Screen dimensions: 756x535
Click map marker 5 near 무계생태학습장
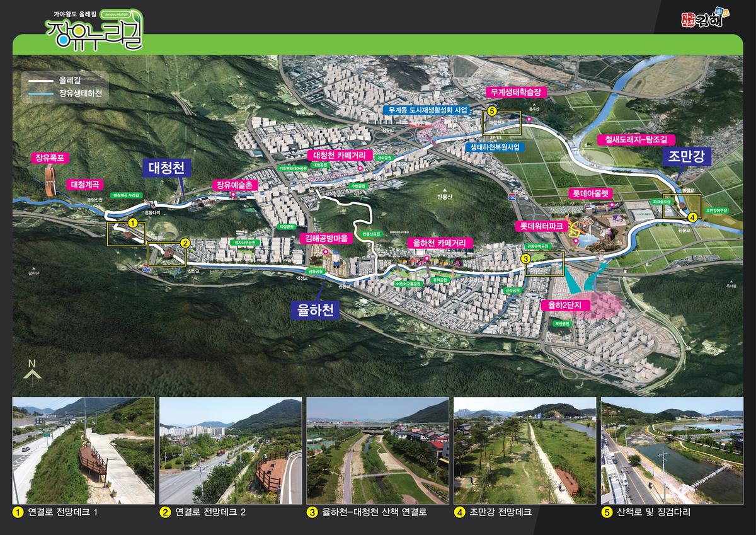(491, 112)
